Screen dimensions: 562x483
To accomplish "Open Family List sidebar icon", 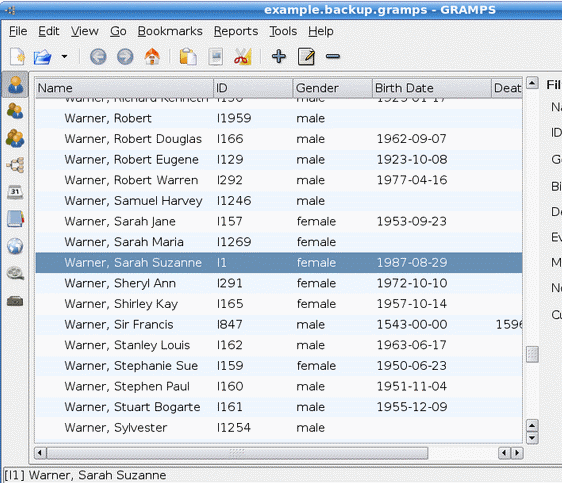I will [15, 138].
